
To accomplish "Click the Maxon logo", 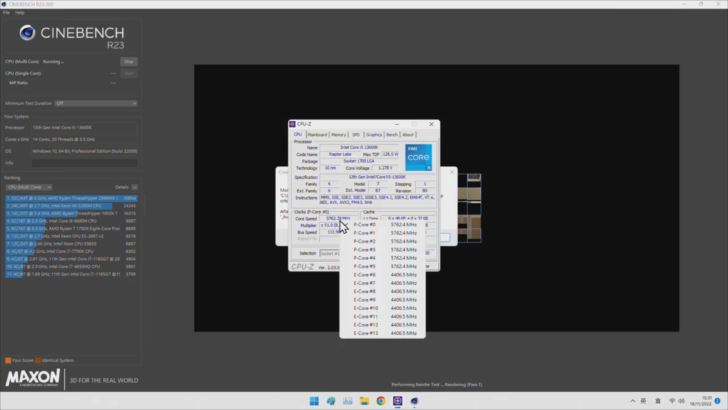I will tap(32, 378).
